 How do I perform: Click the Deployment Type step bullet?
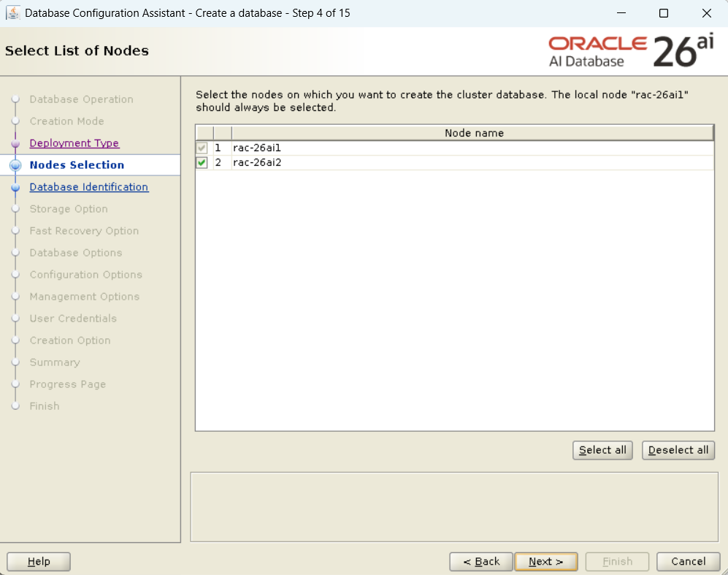coord(15,143)
